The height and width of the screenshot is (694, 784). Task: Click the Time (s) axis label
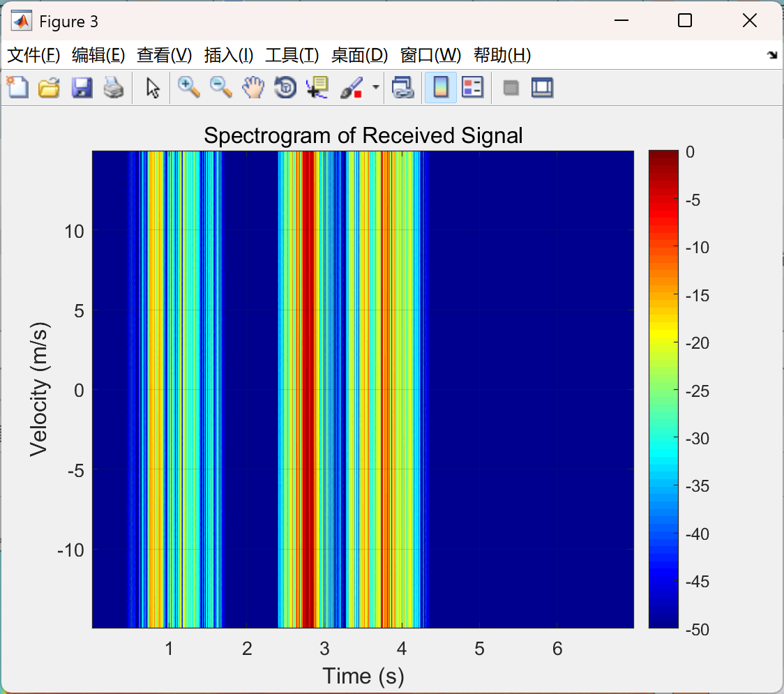click(x=363, y=676)
